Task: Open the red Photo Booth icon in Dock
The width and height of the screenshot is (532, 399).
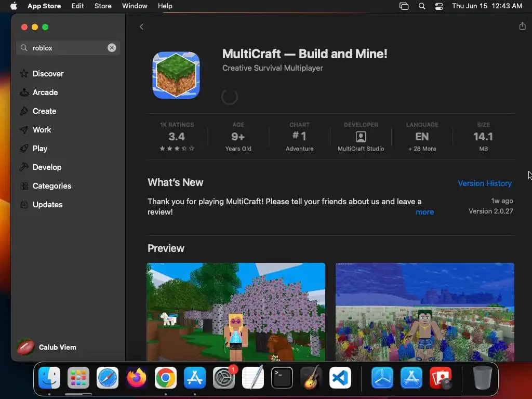Action: pyautogui.click(x=441, y=378)
